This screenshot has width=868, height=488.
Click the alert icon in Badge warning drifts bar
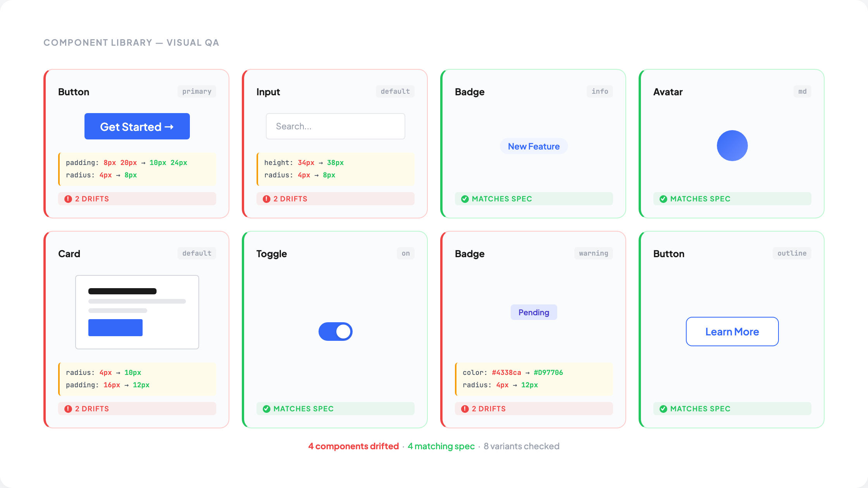[x=465, y=409]
